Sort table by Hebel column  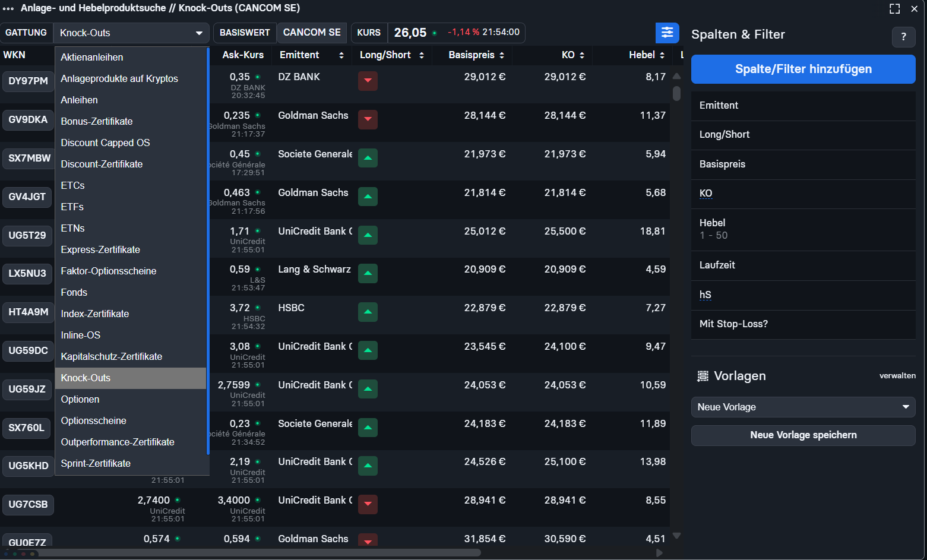pyautogui.click(x=647, y=55)
